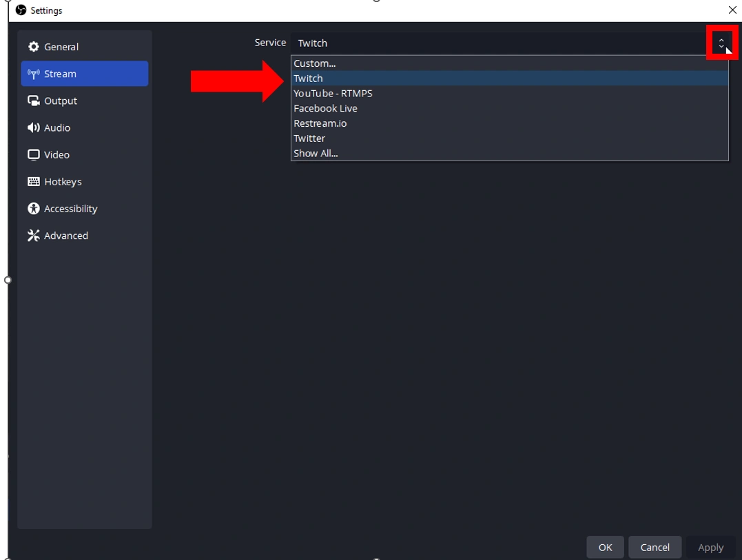Select the Stream settings category

(x=85, y=74)
